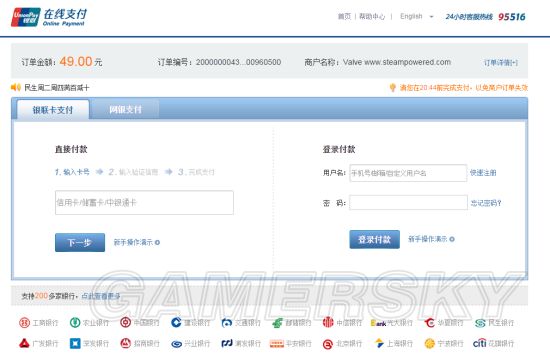Focus the 用户名 username input field
Screen dimensions: 550x363
(408, 173)
